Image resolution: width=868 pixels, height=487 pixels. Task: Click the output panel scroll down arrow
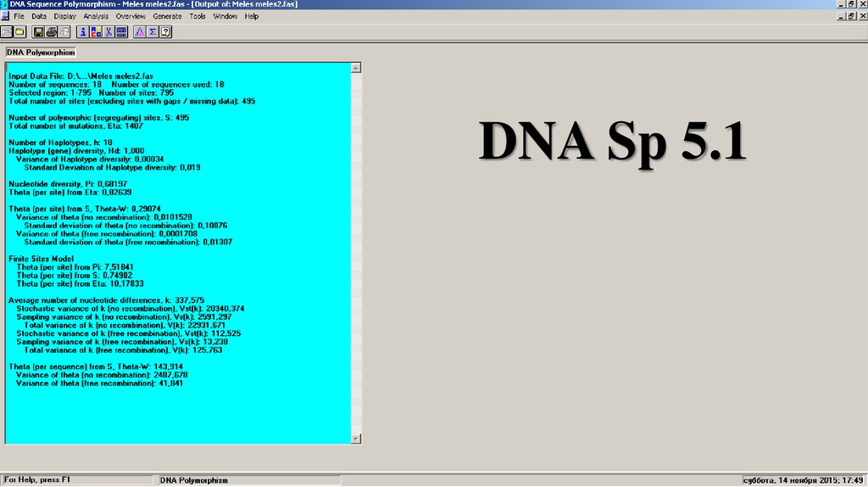click(x=356, y=438)
